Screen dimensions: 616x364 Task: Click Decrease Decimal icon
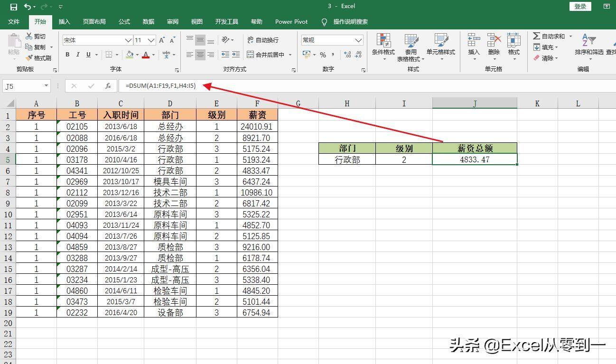click(359, 55)
